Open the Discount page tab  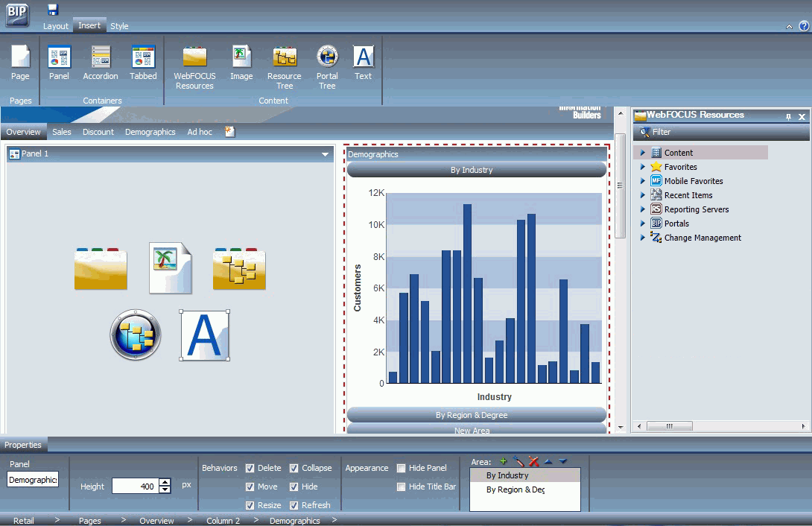click(x=98, y=132)
